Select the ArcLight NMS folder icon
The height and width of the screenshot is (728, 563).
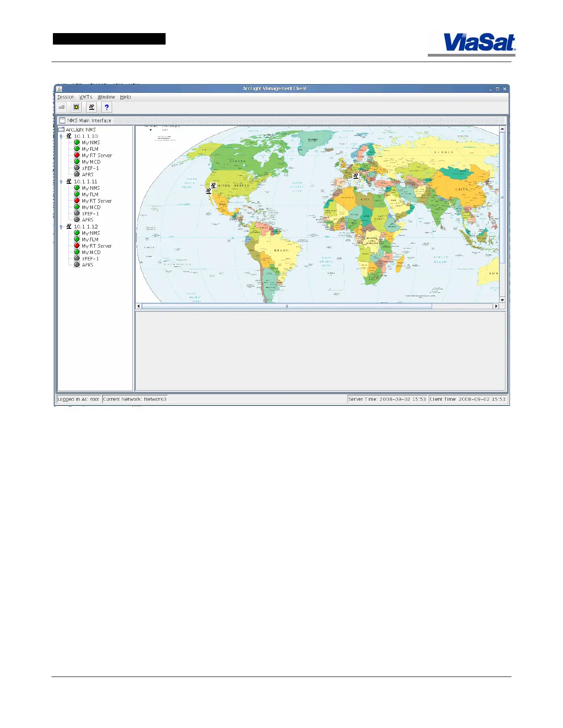[x=61, y=130]
